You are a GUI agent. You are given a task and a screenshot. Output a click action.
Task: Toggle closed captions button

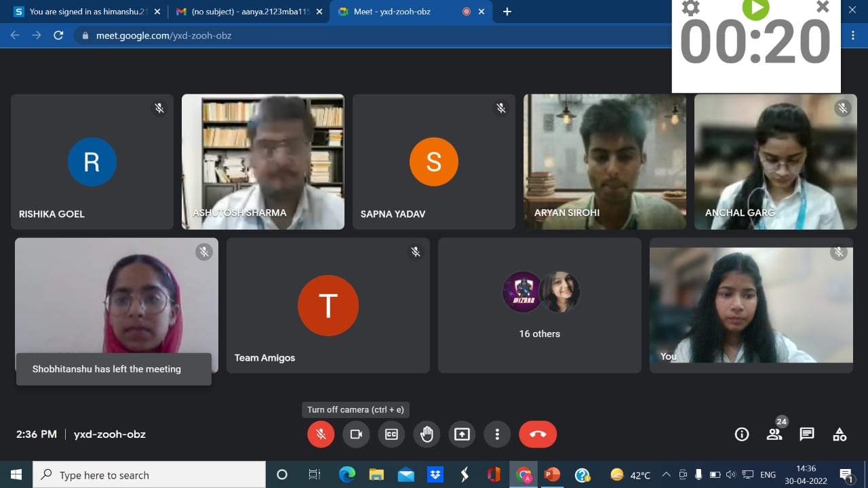coord(391,434)
